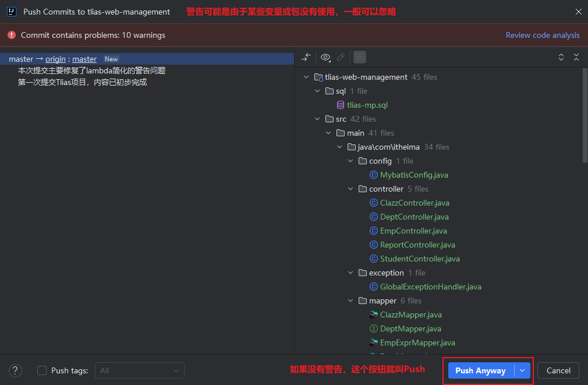Click the exception folder icon
This screenshot has height=385, width=588.
(363, 273)
